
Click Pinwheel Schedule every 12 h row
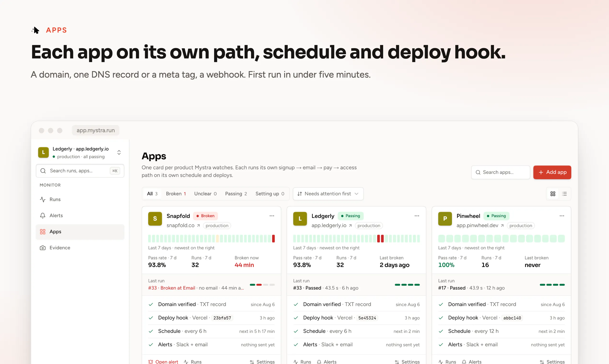click(x=501, y=331)
